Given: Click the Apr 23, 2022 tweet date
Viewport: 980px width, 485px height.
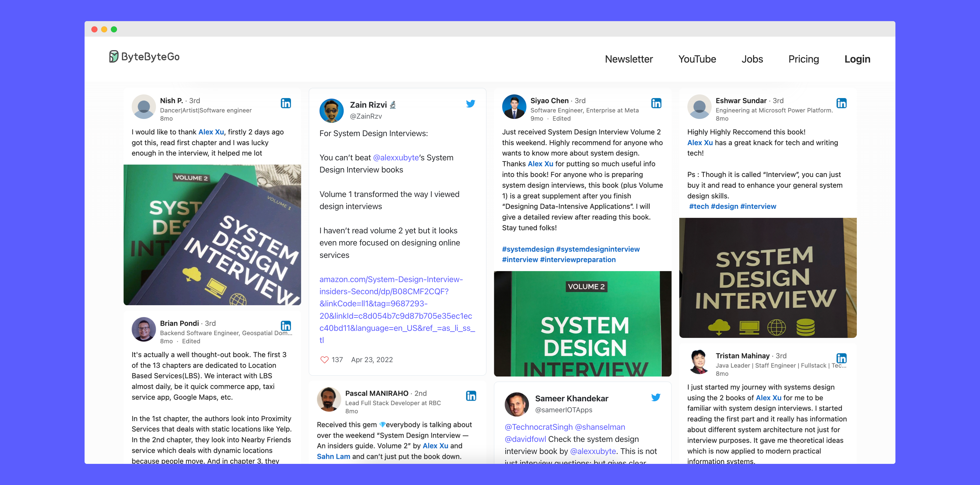Looking at the screenshot, I should tap(372, 360).
